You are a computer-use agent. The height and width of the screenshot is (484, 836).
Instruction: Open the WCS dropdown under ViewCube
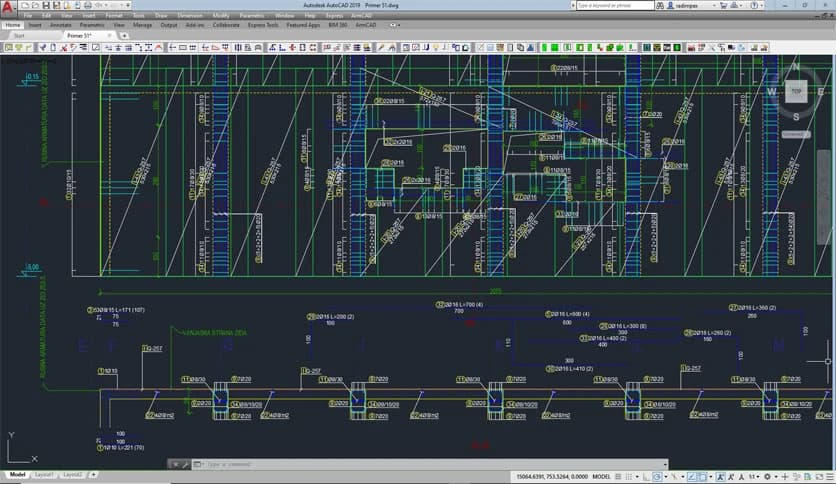point(796,132)
